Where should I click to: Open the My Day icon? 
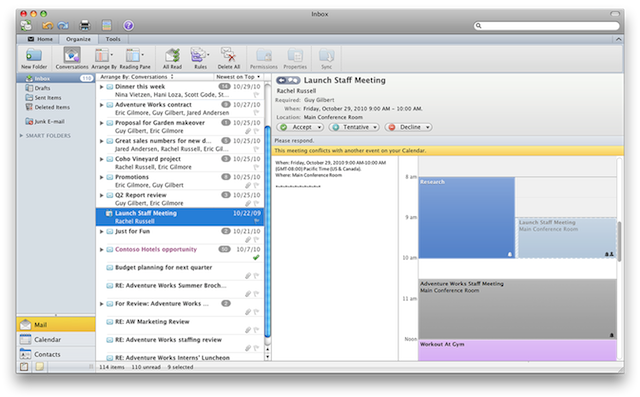point(107,26)
